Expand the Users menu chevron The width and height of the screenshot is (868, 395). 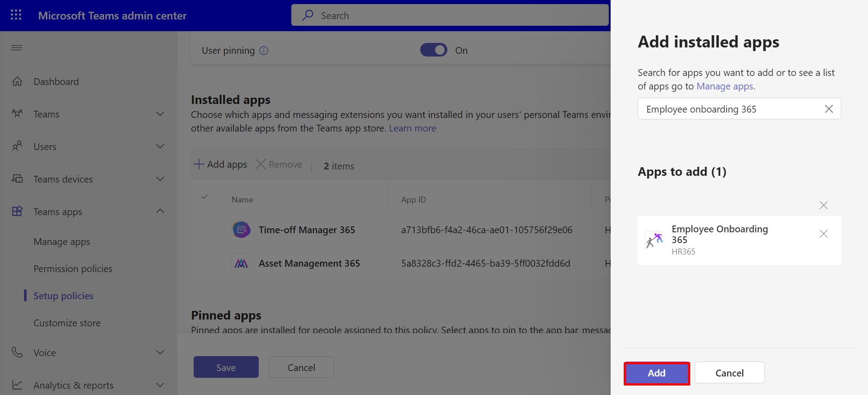[x=160, y=146]
